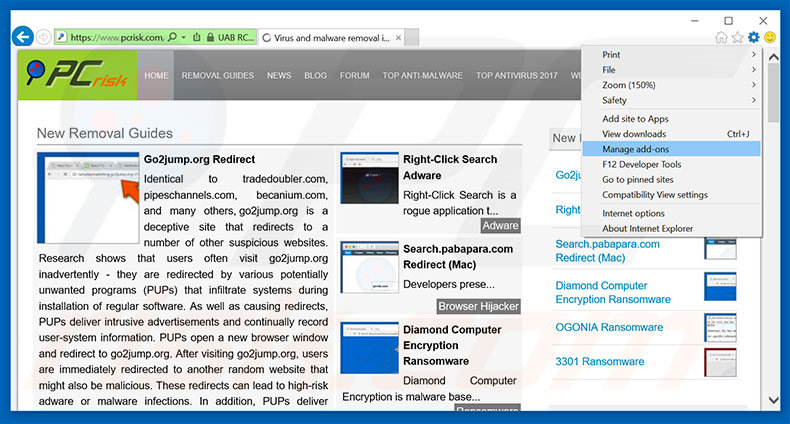The width and height of the screenshot is (790, 424).
Task: Expand the Safety submenu
Action: [x=672, y=100]
